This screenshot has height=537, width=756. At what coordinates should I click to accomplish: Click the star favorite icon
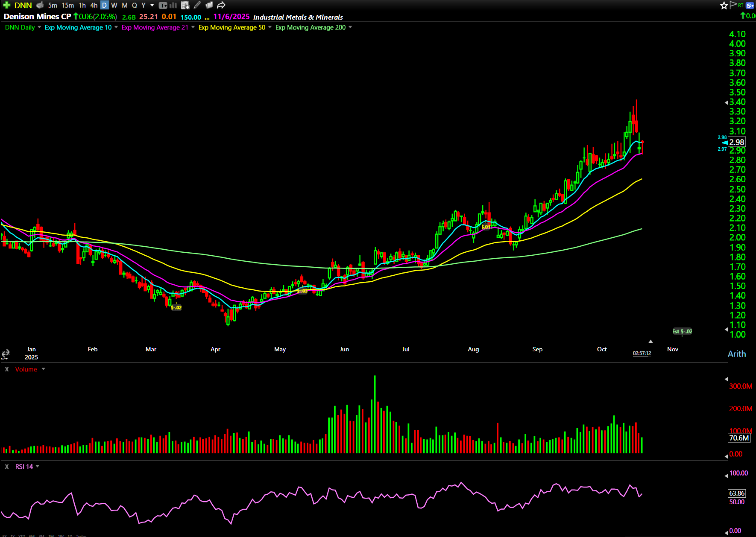tap(724, 6)
